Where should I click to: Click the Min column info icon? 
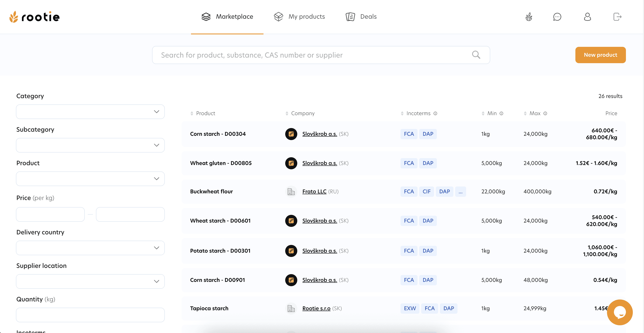(x=501, y=113)
